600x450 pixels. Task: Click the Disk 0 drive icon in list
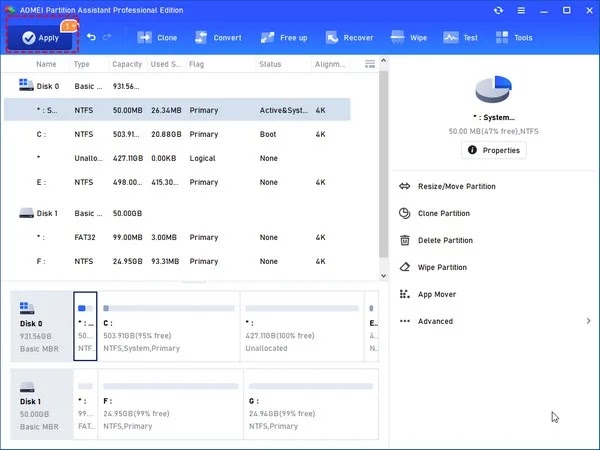click(26, 85)
